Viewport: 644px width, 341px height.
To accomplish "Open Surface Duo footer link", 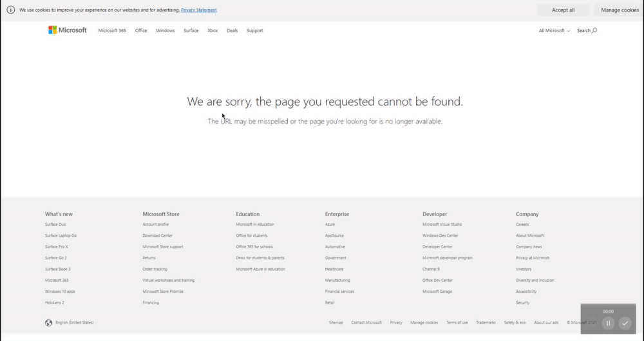I will [55, 225].
